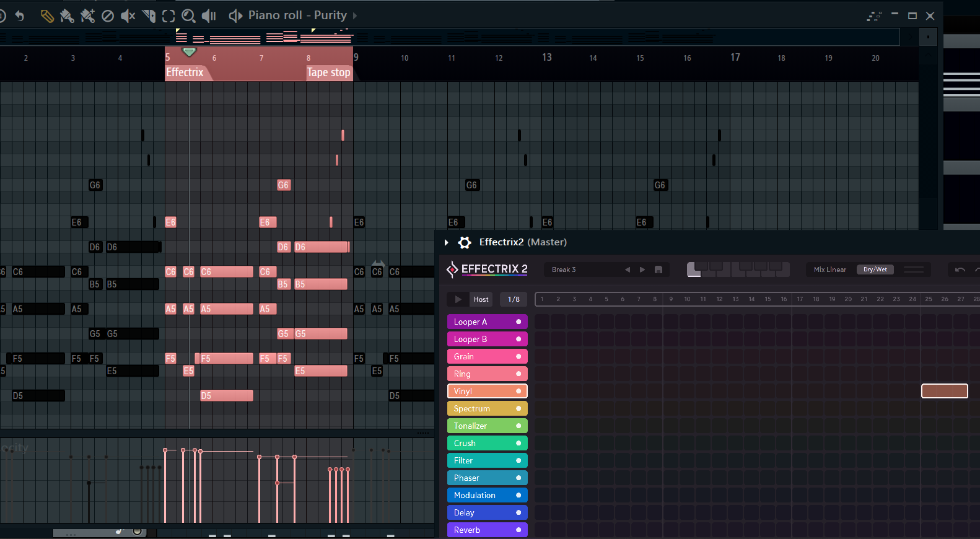
Task: Click the green playhead position marker
Action: point(190,52)
